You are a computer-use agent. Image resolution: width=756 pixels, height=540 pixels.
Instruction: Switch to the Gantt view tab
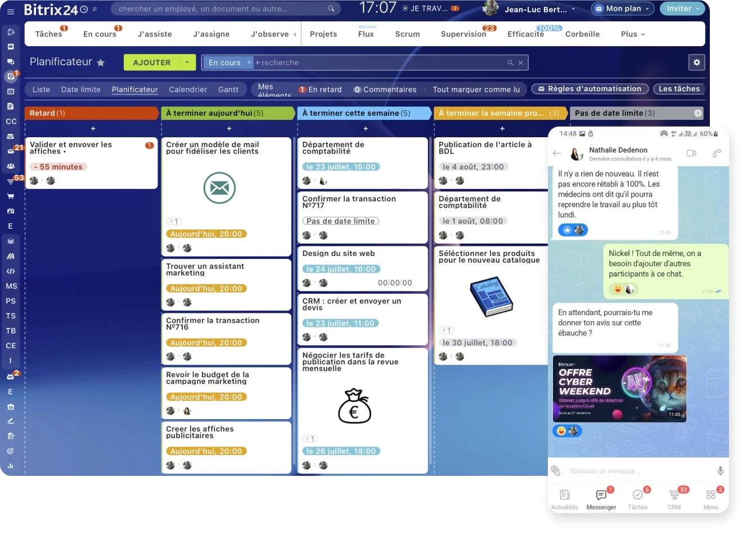click(228, 89)
